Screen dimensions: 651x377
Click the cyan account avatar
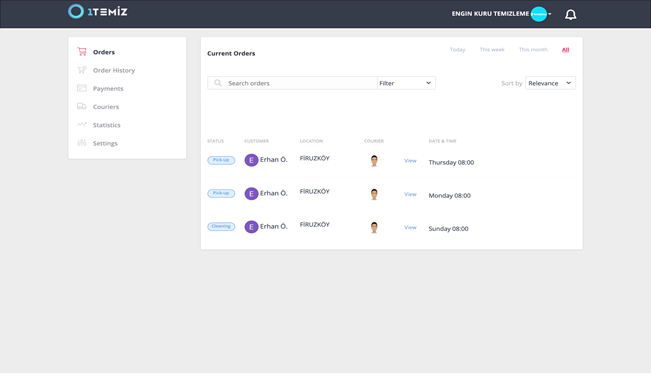(538, 14)
